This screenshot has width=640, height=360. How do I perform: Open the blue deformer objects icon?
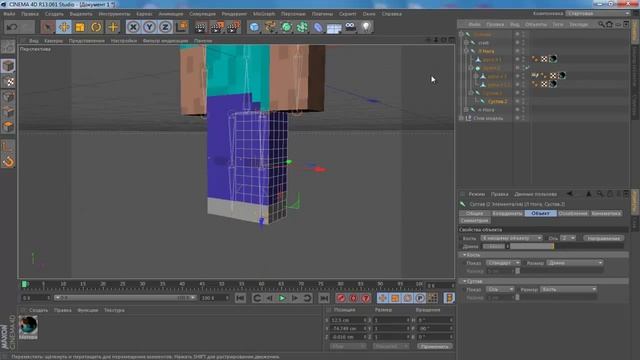[x=318, y=27]
